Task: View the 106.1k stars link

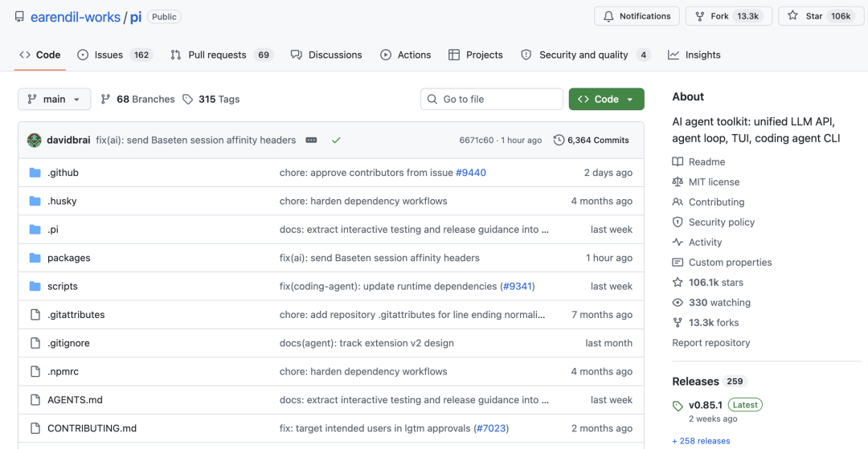Action: 707,283
